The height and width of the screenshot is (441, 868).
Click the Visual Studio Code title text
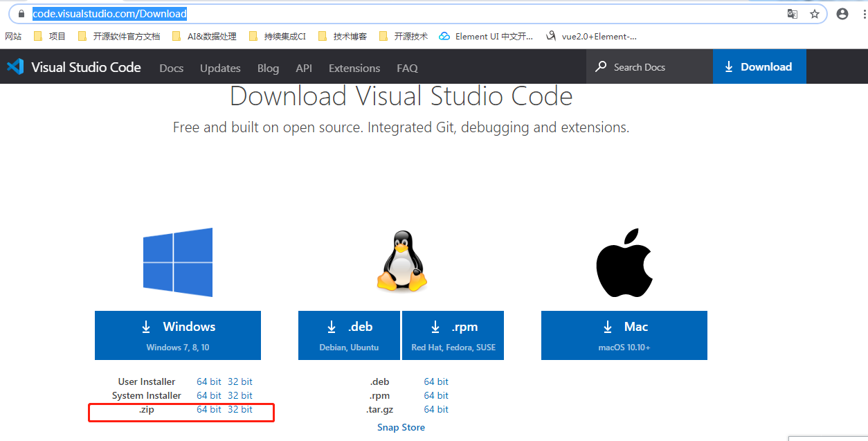(x=86, y=67)
